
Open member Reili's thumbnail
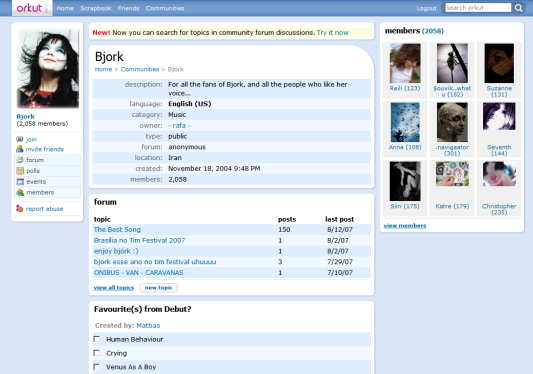(405, 63)
